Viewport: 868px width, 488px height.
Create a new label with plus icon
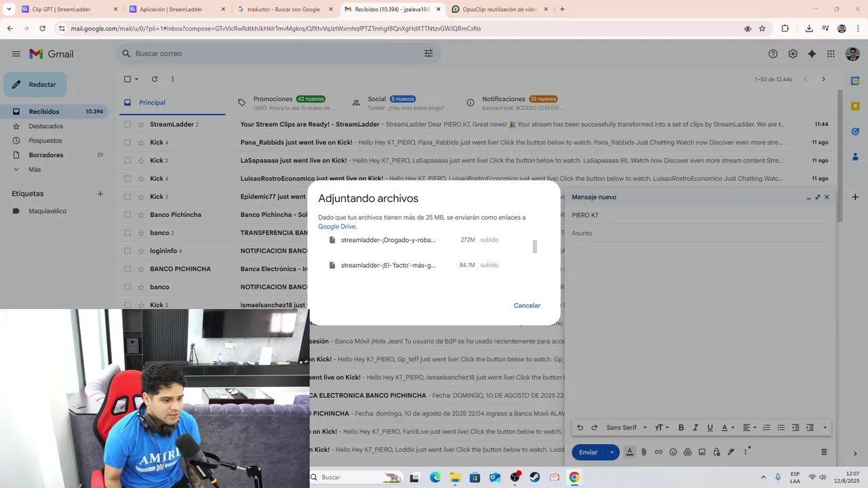(100, 194)
